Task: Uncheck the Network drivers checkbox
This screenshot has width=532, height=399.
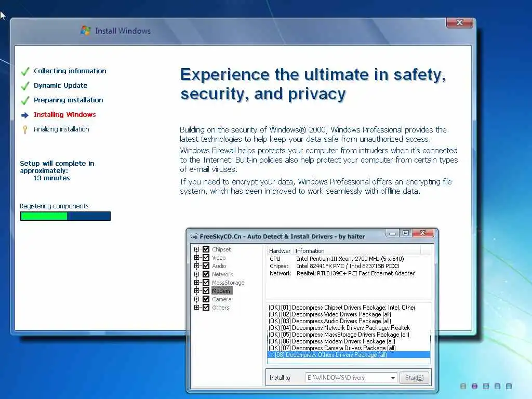Action: (206, 274)
